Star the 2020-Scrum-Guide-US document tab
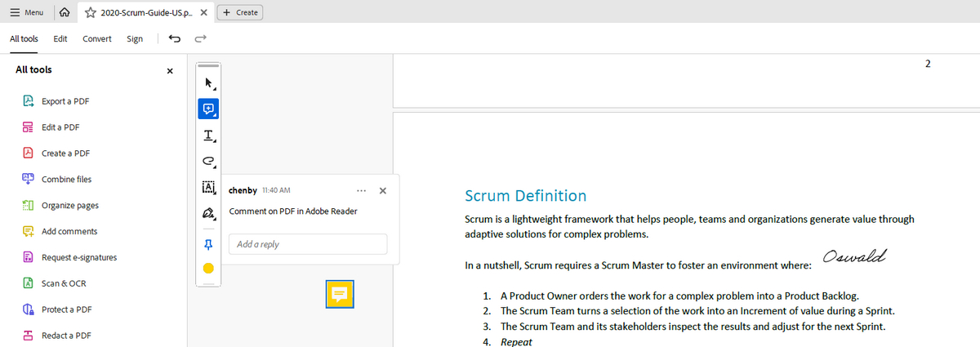 (x=90, y=12)
